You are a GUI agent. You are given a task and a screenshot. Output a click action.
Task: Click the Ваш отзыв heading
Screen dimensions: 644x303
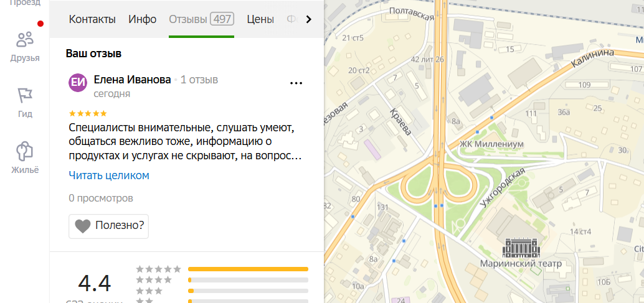pyautogui.click(x=93, y=54)
